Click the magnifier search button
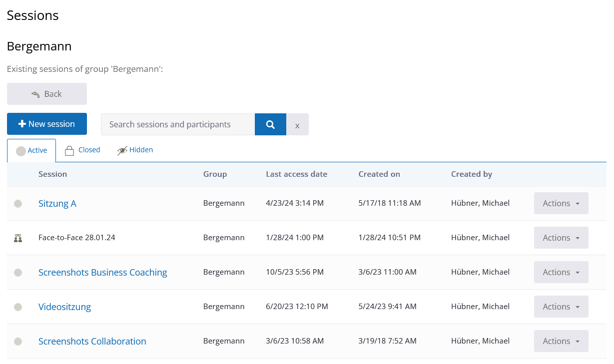This screenshot has width=614, height=364. (x=270, y=124)
